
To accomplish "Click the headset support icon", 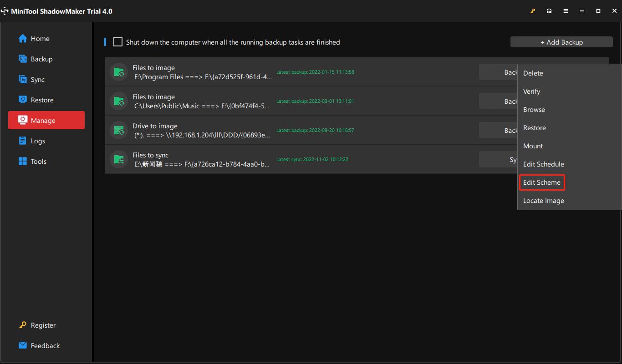I will tap(549, 11).
